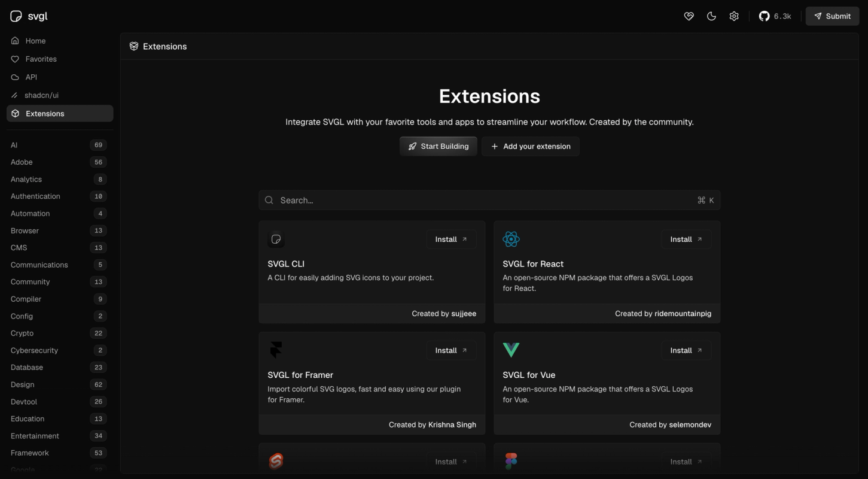The height and width of the screenshot is (479, 868).
Task: Select Compiler category
Action: pyautogui.click(x=59, y=299)
